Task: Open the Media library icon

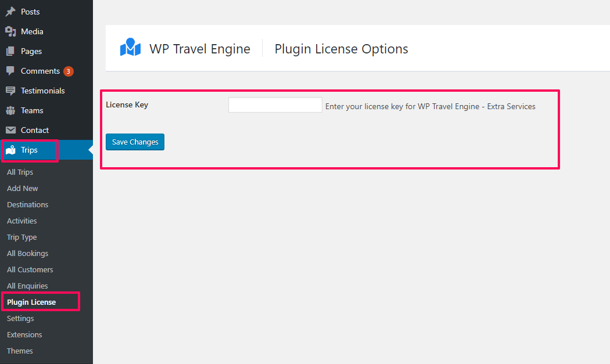Action: click(10, 31)
